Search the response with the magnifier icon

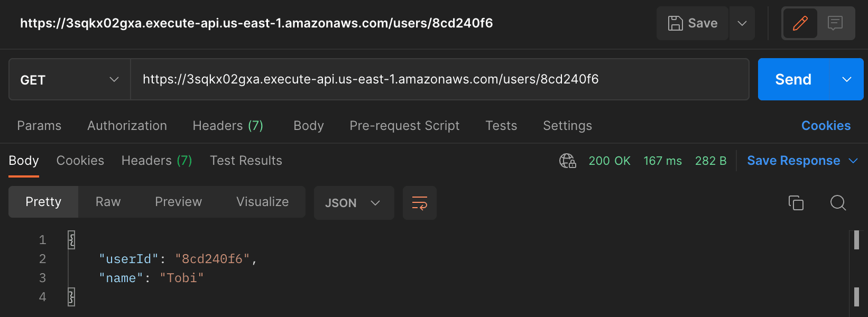tap(838, 203)
